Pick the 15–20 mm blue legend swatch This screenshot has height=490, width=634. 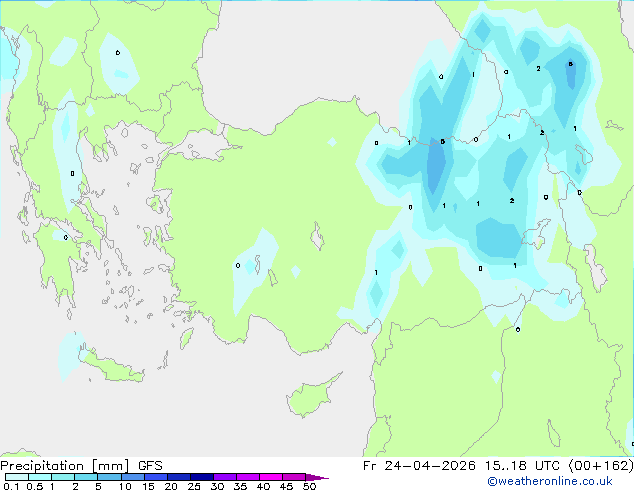(x=156, y=477)
